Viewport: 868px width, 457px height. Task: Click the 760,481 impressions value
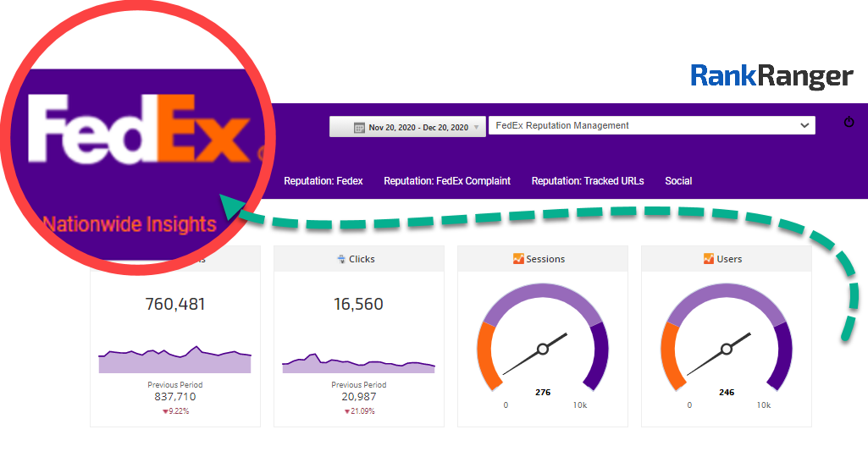175,304
